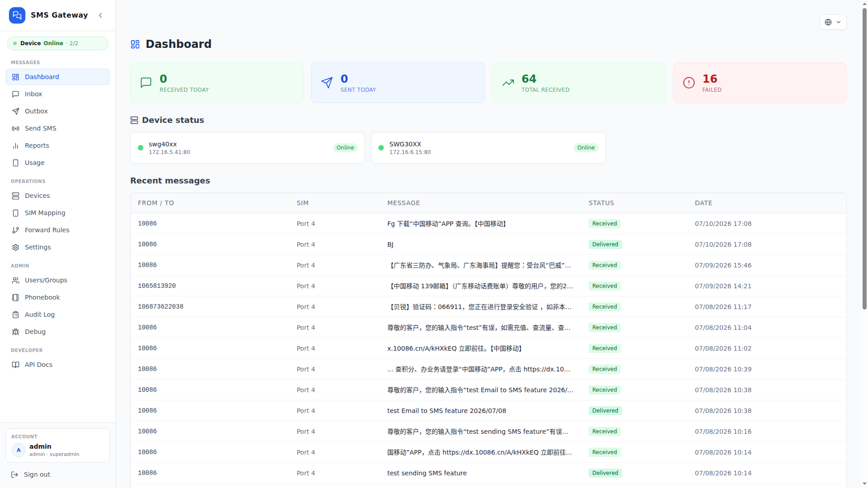Click the SMS Gateway logo icon
868x488 pixels.
17,15
